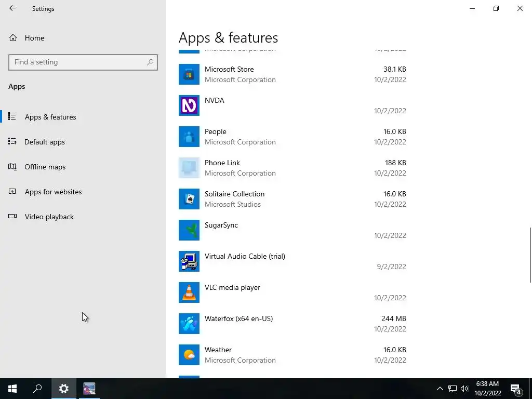Click the Solitaire Collection card icon
The height and width of the screenshot is (399, 532).
(x=189, y=199)
